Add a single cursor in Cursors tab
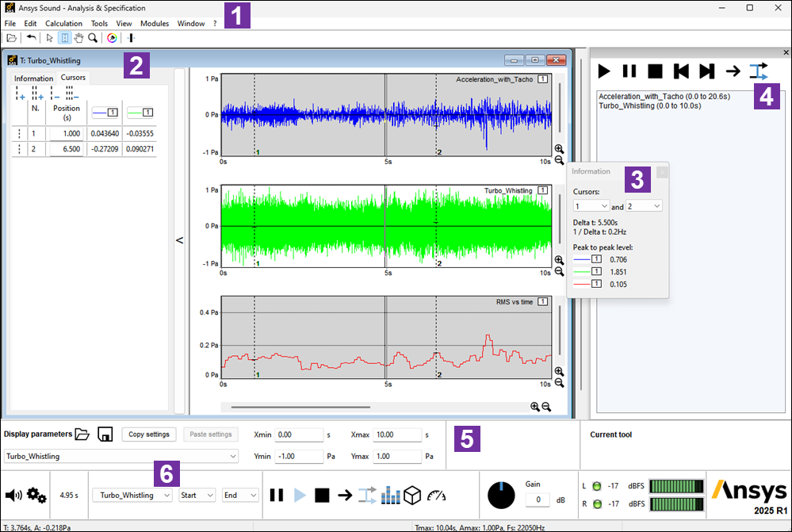The image size is (792, 532). click(20, 94)
